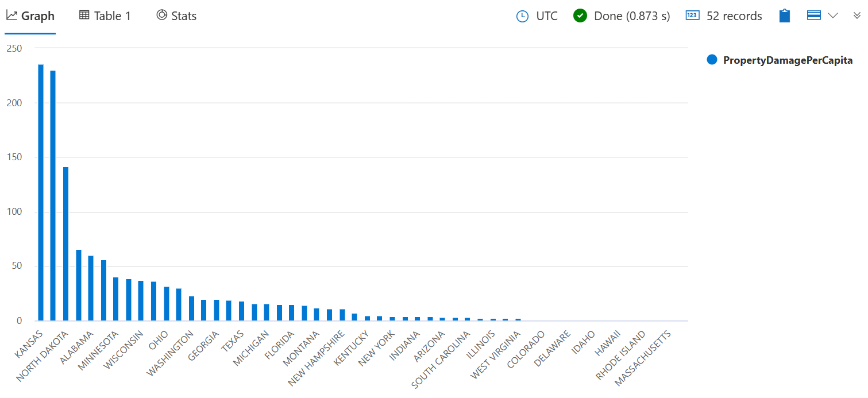Image resolution: width=868 pixels, height=398 pixels.
Task: Click the KANSAS bar in the chart
Action: click(41, 192)
